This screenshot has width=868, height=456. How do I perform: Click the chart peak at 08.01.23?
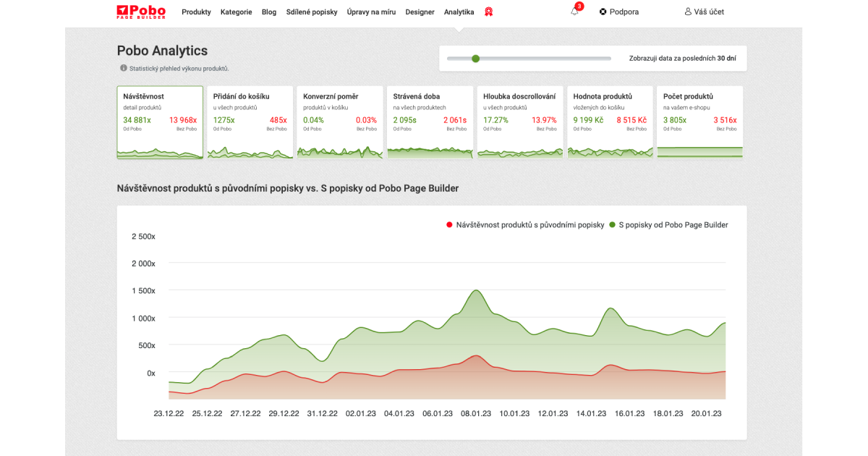click(475, 291)
